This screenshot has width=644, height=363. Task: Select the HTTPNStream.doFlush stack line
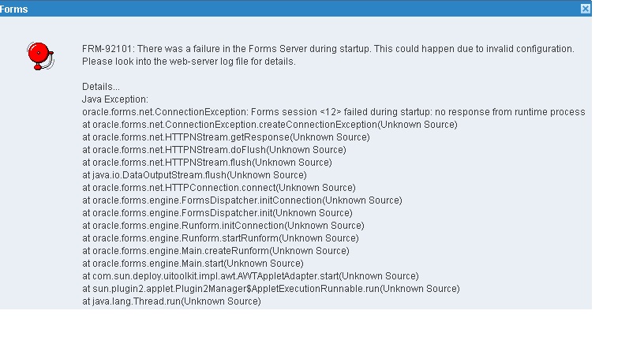(214, 150)
